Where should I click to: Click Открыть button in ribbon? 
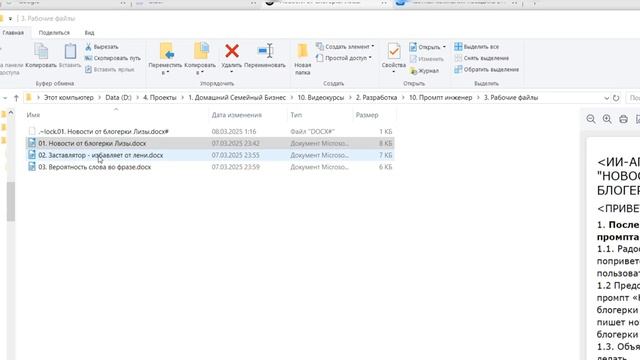point(427,47)
